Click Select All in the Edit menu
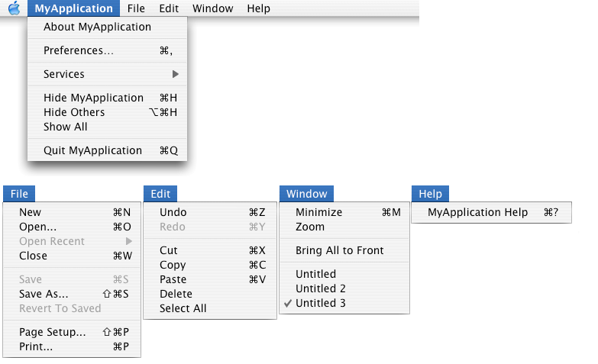 (210, 308)
